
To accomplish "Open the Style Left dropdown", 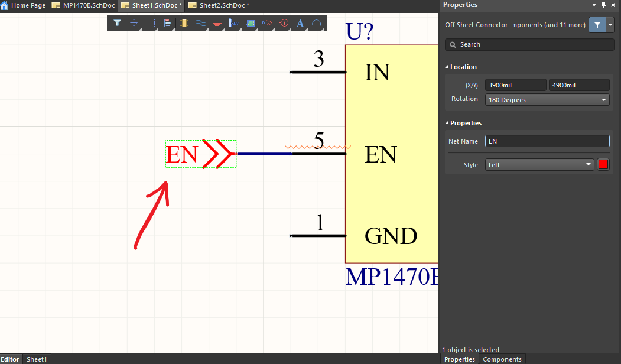I will pyautogui.click(x=539, y=165).
